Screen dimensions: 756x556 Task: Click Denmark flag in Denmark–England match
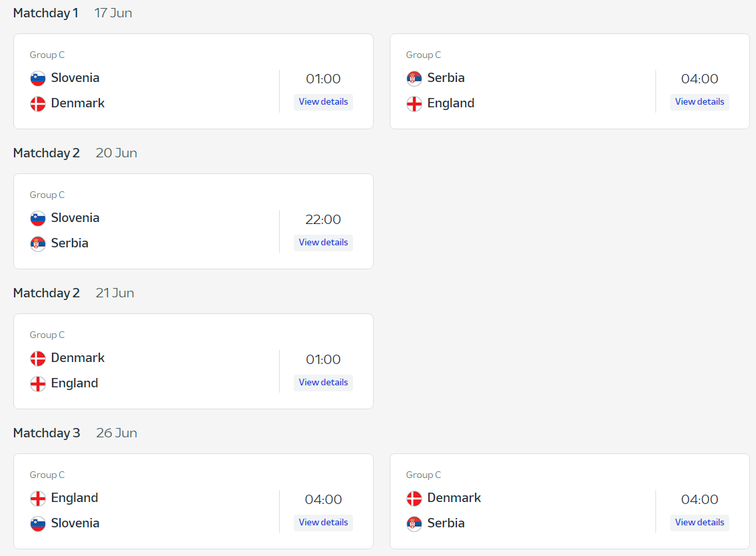pyautogui.click(x=38, y=359)
